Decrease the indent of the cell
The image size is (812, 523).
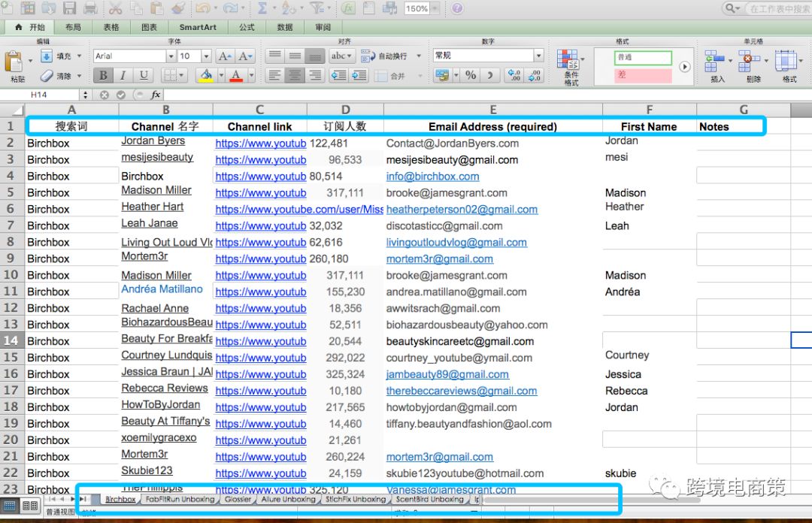pos(338,76)
